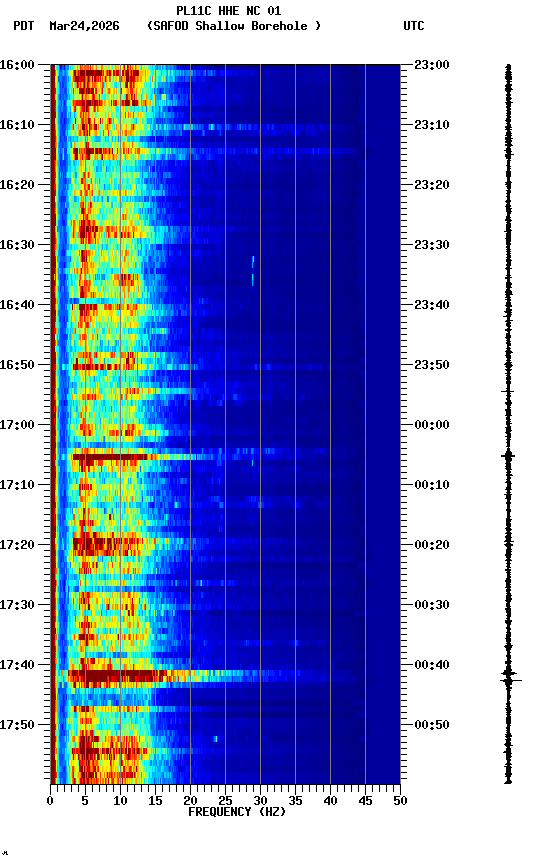
Task: Click the 17:50 PDT time label
Action: (x=17, y=725)
